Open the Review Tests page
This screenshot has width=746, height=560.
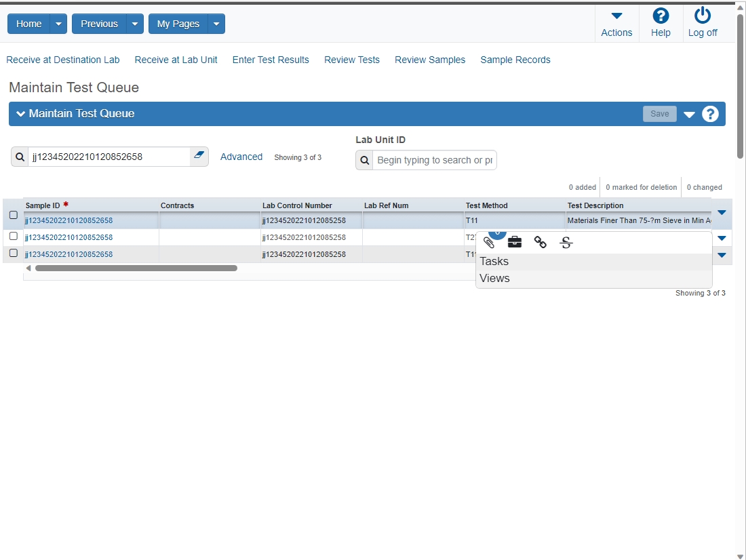(352, 60)
